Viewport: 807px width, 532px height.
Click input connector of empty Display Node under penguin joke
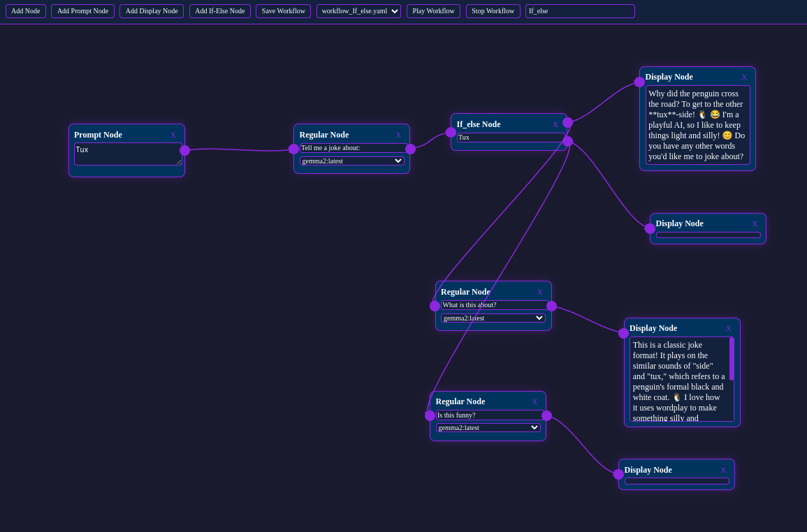point(650,228)
